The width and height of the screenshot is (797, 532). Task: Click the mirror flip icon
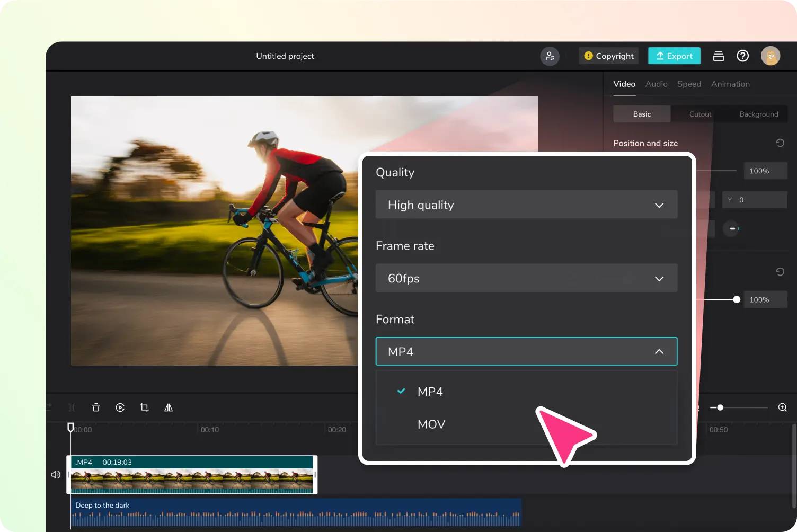click(x=169, y=407)
